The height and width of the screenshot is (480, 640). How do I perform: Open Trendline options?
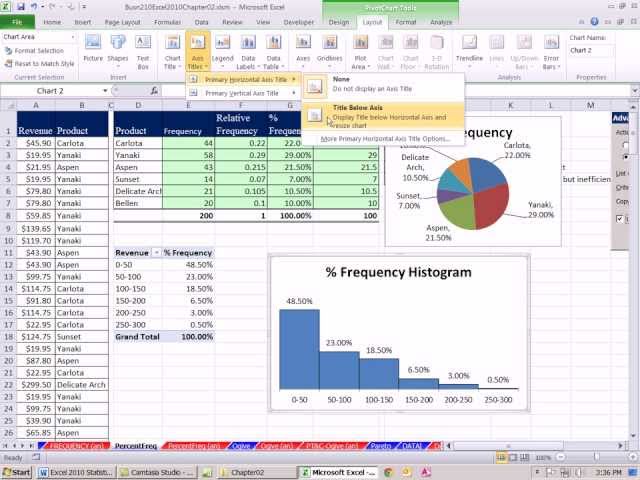click(x=469, y=51)
